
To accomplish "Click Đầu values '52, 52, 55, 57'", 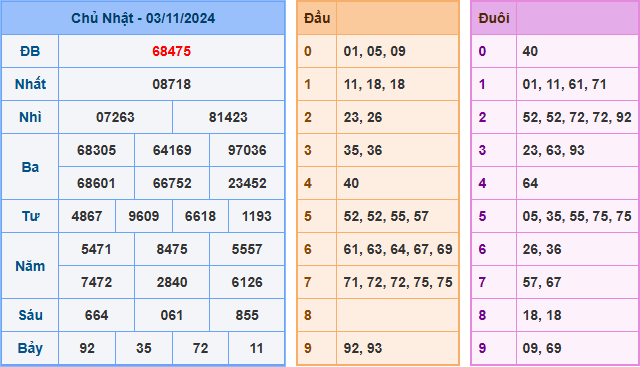I will click(386, 216).
